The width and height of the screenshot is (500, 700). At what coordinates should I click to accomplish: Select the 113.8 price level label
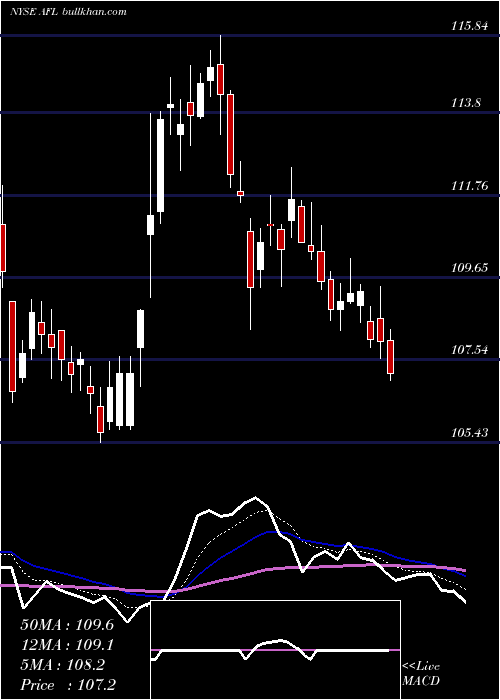(466, 103)
